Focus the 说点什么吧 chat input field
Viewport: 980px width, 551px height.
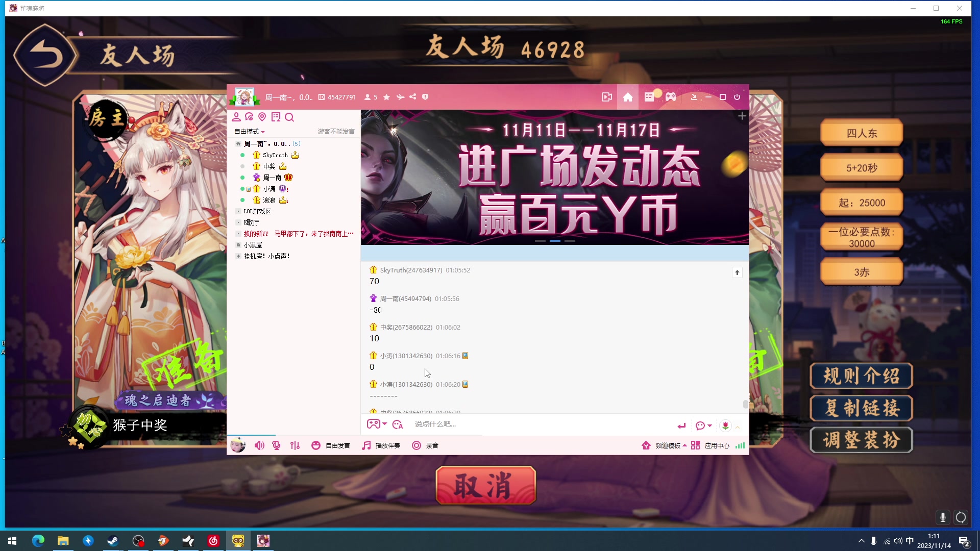(541, 424)
